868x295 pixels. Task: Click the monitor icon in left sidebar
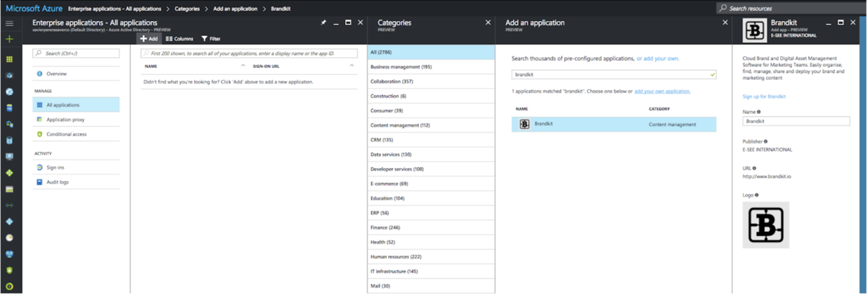click(x=9, y=157)
